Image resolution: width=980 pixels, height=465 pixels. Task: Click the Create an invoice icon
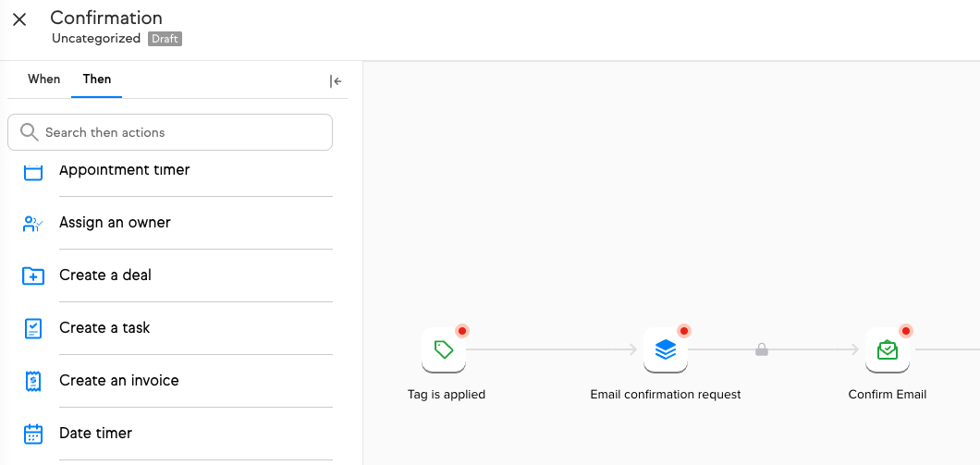coord(33,381)
